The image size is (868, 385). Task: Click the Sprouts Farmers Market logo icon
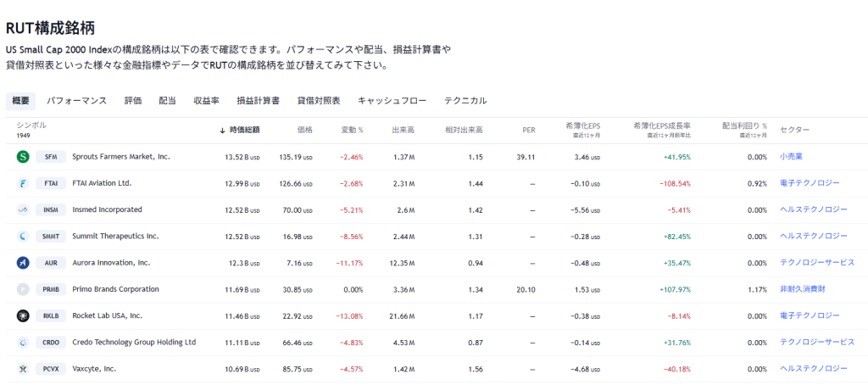(23, 157)
